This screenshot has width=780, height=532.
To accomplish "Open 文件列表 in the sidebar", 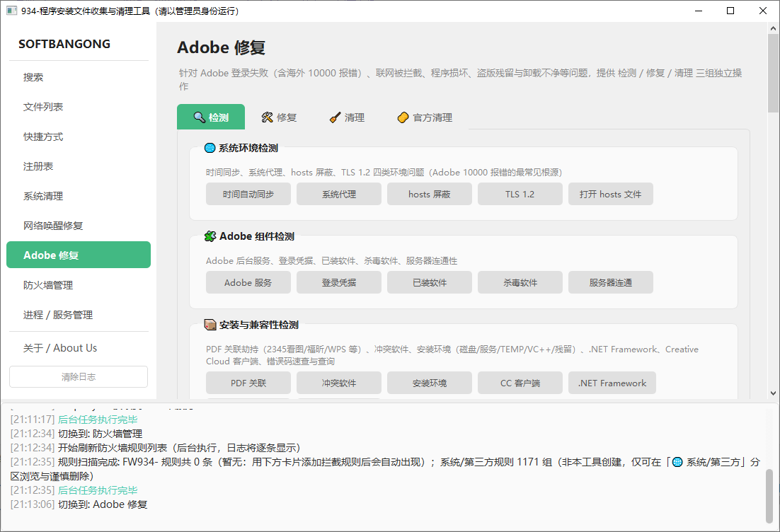I will coord(79,107).
